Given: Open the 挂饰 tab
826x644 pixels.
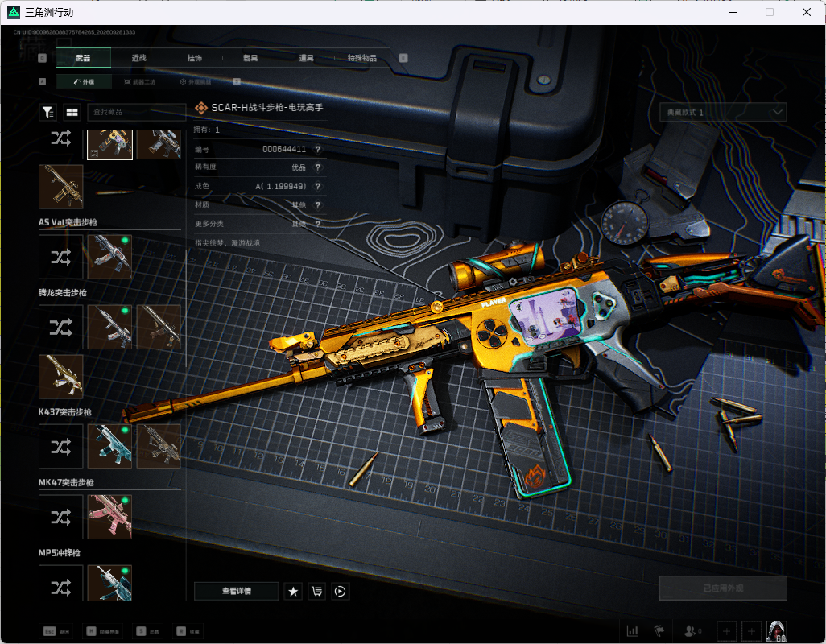Looking at the screenshot, I should 195,58.
